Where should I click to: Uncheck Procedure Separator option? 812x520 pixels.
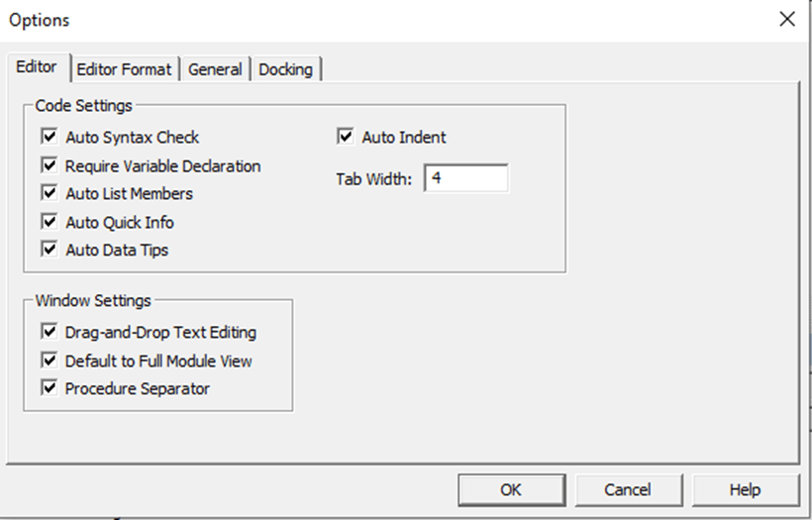point(50,388)
